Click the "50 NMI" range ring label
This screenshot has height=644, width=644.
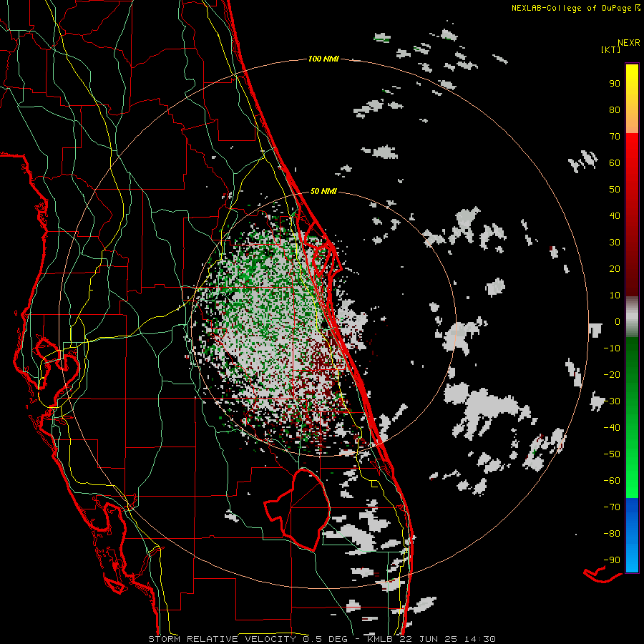pyautogui.click(x=323, y=191)
